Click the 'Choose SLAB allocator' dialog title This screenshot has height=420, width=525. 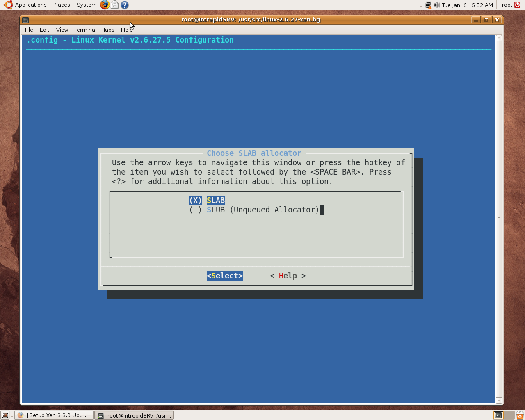pyautogui.click(x=254, y=153)
